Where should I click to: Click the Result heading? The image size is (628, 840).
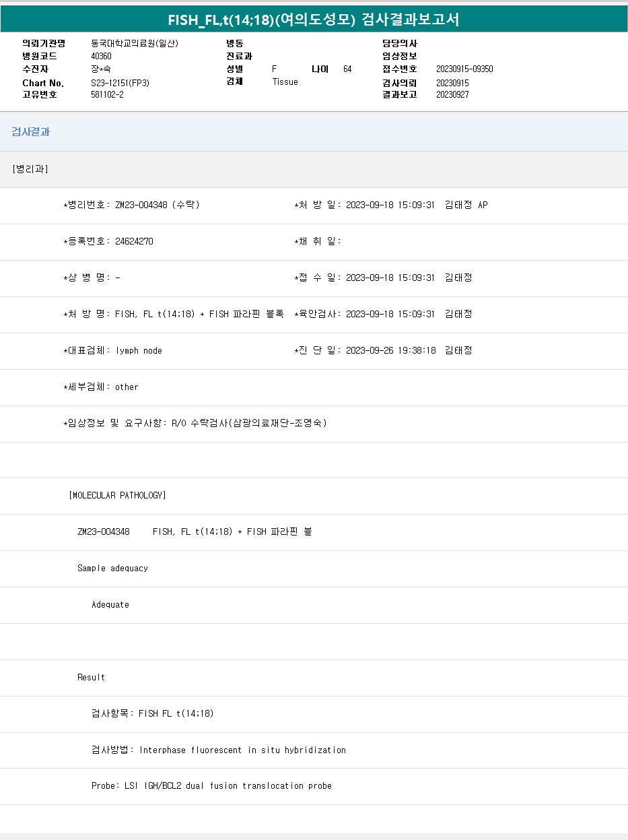[x=91, y=677]
